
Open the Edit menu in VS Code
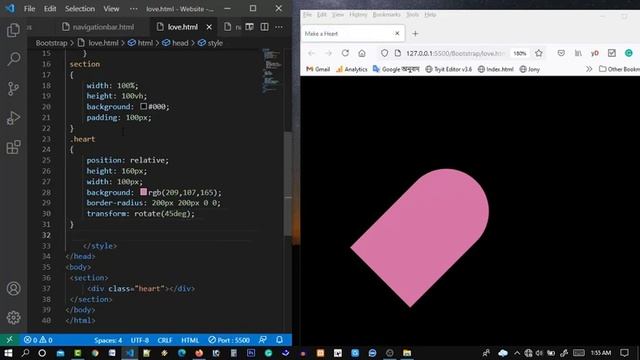pos(50,9)
